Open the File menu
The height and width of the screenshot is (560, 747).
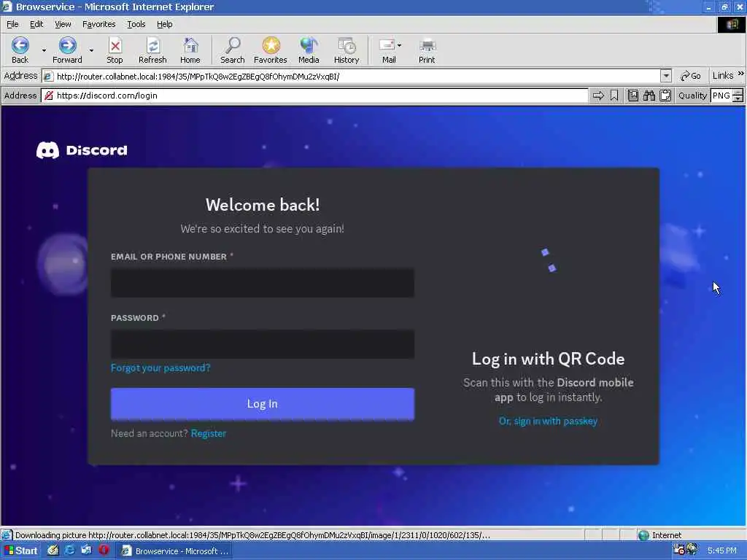click(x=12, y=24)
